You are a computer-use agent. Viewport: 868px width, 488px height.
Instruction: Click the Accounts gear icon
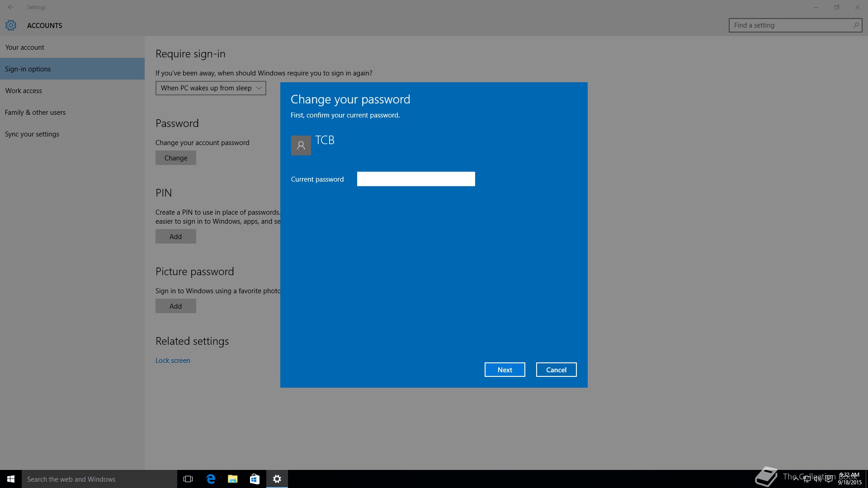coord(11,25)
